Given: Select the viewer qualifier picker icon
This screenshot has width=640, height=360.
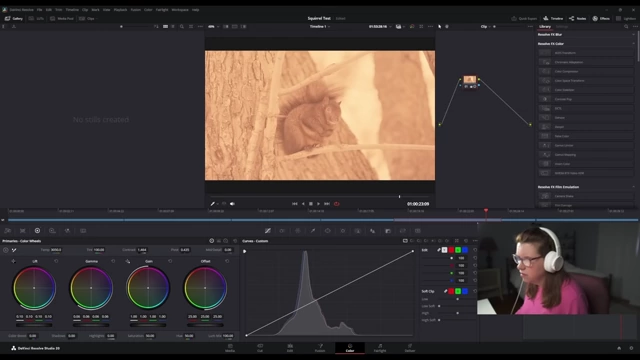Looking at the screenshot, I should [x=213, y=204].
